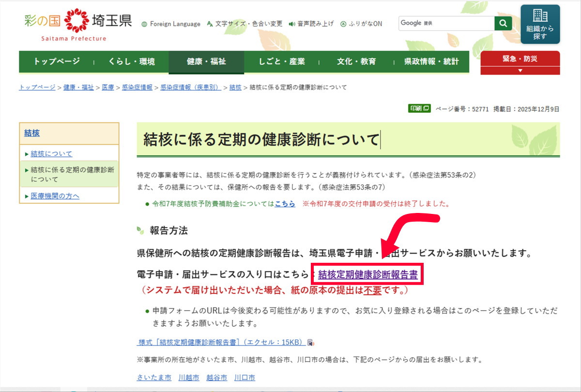The image size is (581, 392).
Task: Open 結核について sidebar item
Action: pos(51,153)
